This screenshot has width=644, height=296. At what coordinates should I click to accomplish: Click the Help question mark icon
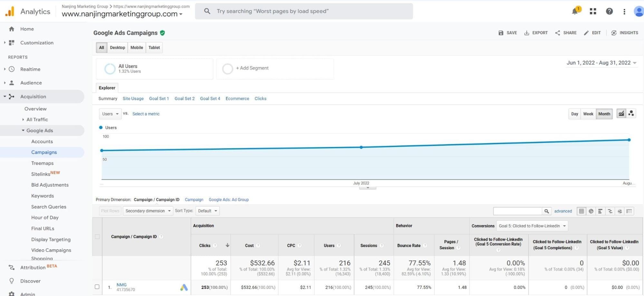click(x=609, y=11)
